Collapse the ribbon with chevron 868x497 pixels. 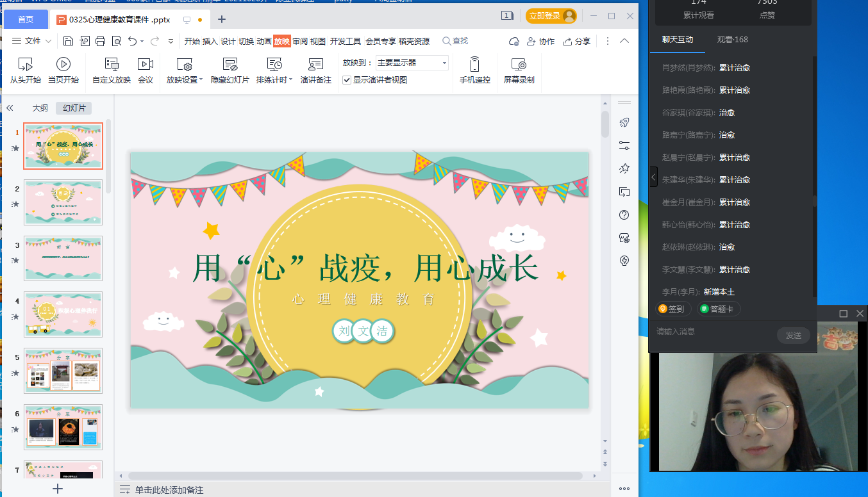coord(624,41)
